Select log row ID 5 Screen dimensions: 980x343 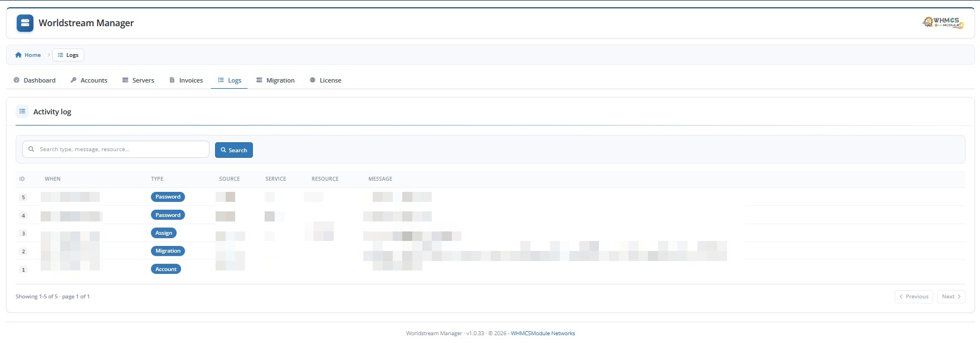(23, 197)
